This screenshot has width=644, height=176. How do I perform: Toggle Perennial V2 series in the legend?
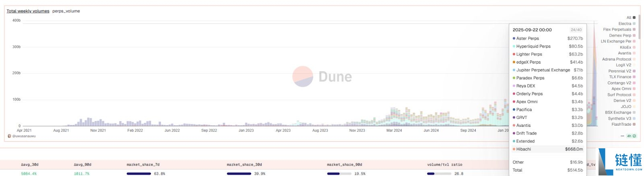pyautogui.click(x=622, y=71)
